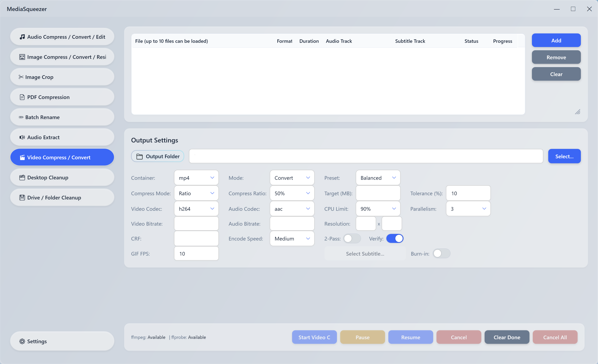
Task: Turn off the Verify switch
Action: click(395, 239)
